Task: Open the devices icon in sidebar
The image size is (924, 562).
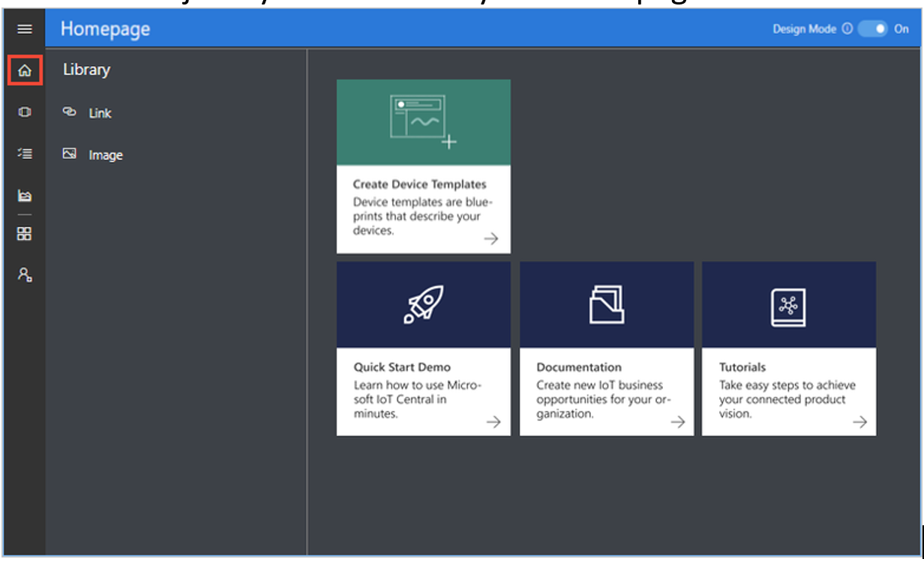Action: 25,112
